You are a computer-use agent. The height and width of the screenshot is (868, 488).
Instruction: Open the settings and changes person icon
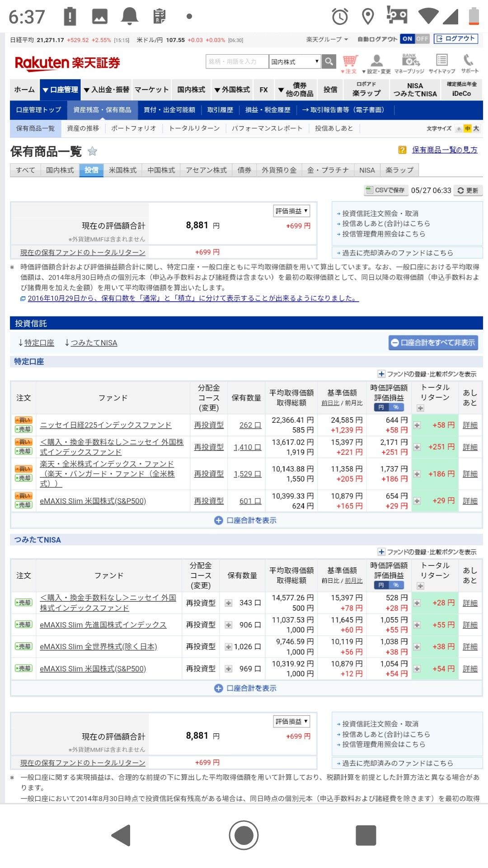coord(376,64)
